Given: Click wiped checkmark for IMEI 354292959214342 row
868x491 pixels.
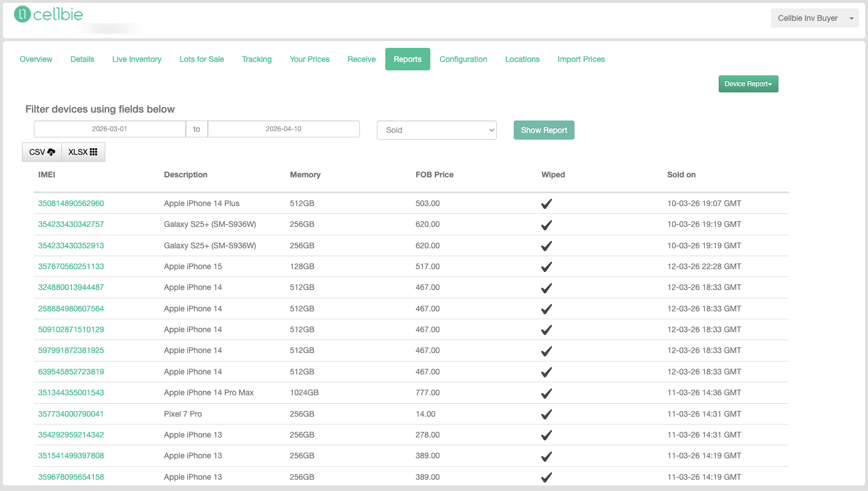Looking at the screenshot, I should [546, 435].
